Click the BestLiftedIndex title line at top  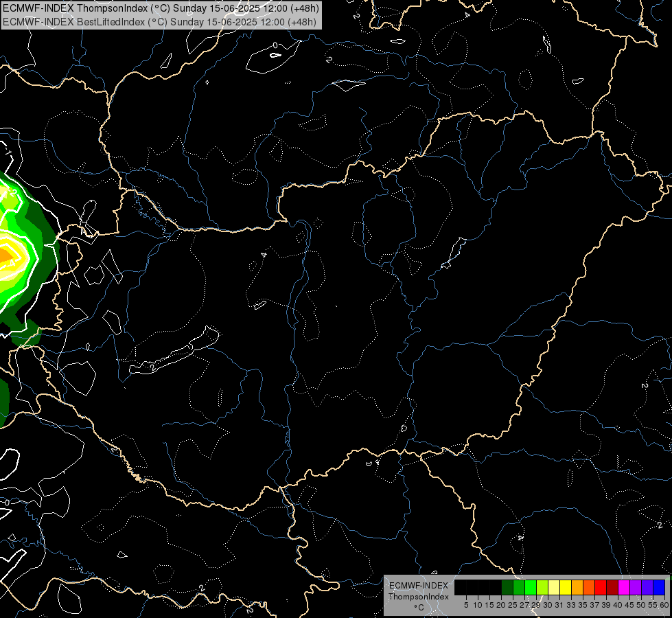coord(160,22)
